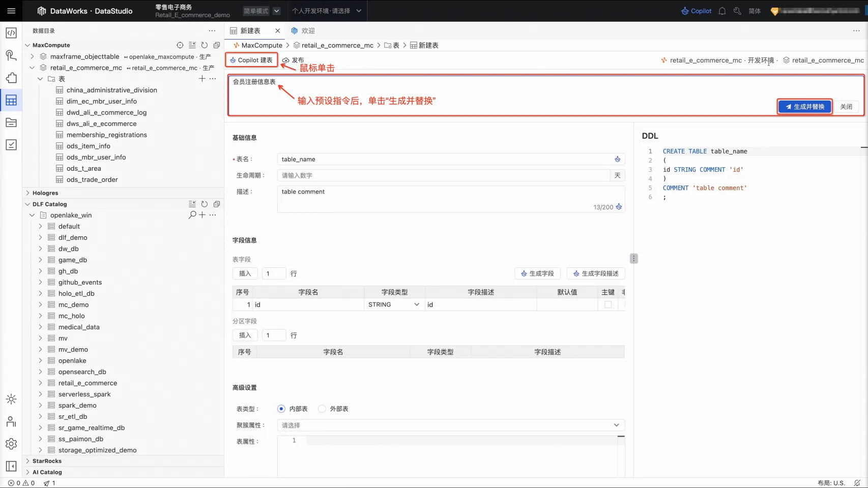The height and width of the screenshot is (488, 868).
Task: Click the 生成字段 button
Action: pyautogui.click(x=537, y=273)
